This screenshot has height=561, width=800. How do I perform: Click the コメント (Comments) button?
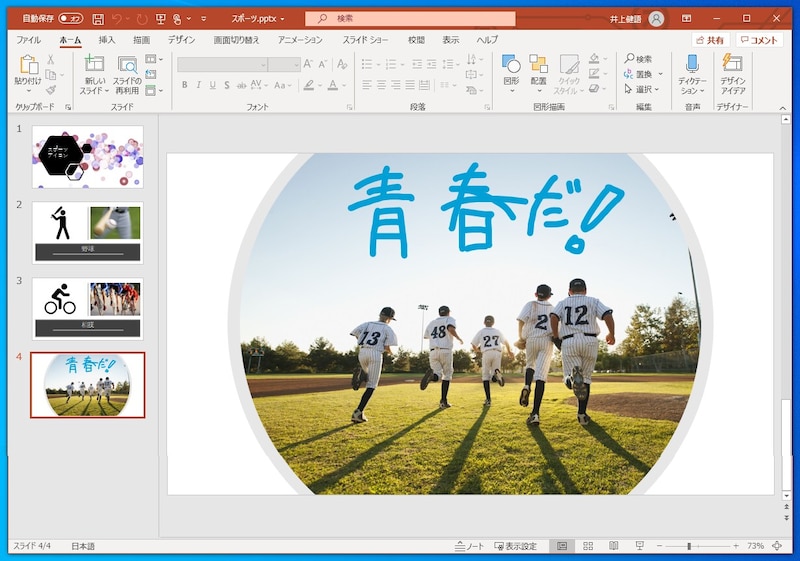pyautogui.click(x=759, y=40)
